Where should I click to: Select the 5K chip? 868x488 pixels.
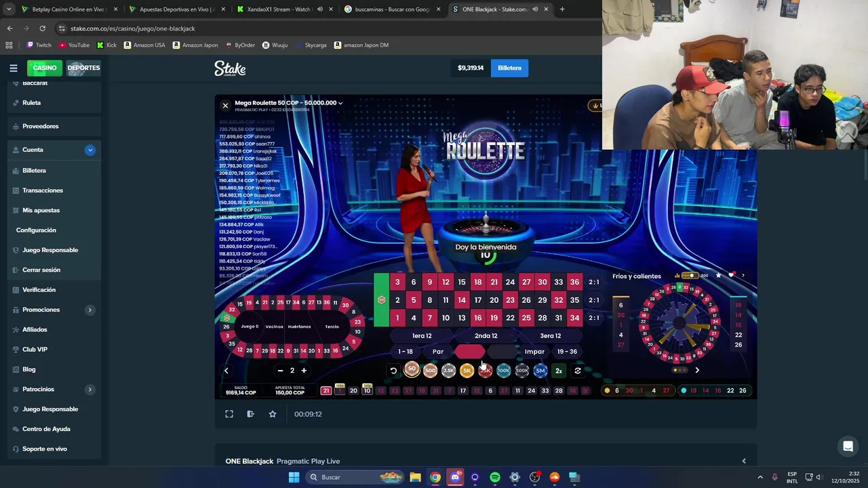tap(467, 370)
